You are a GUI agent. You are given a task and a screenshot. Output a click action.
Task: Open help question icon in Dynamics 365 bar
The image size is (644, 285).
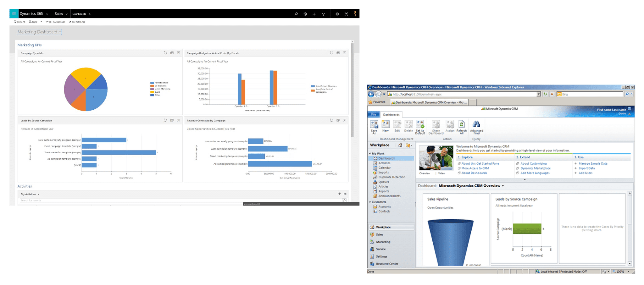point(346,14)
